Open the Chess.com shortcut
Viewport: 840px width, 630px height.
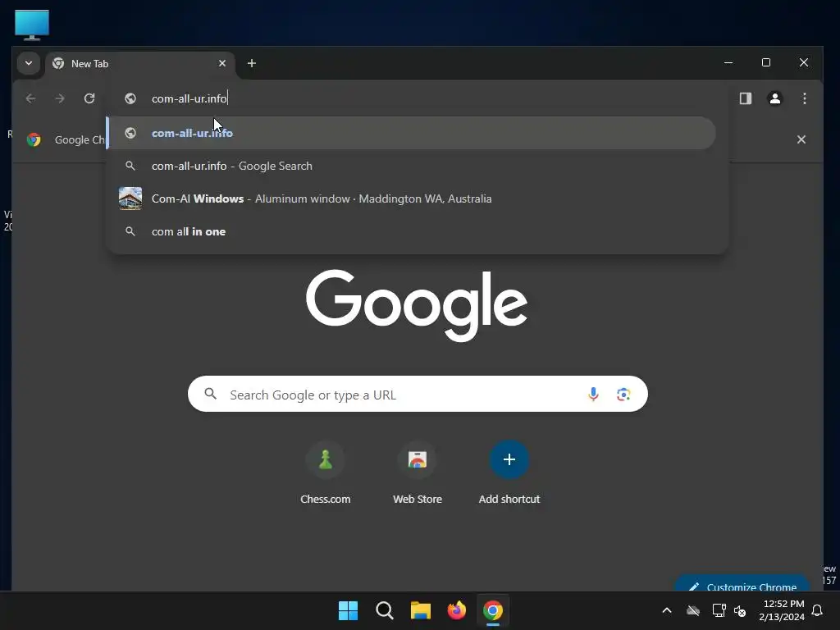click(325, 473)
